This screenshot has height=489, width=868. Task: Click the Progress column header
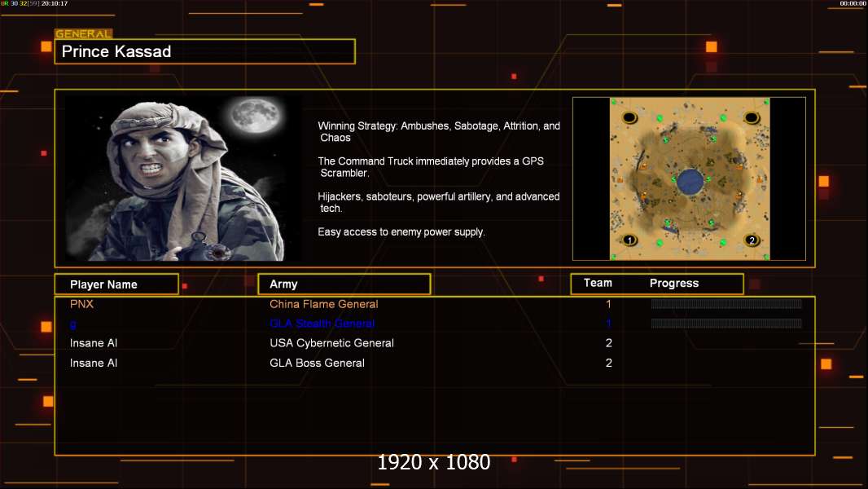coord(673,283)
